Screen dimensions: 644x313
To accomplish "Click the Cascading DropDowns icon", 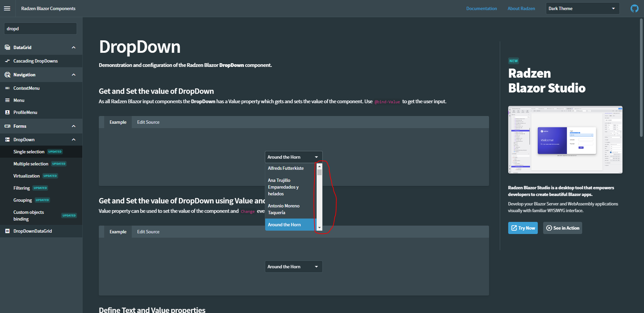I will (7, 61).
